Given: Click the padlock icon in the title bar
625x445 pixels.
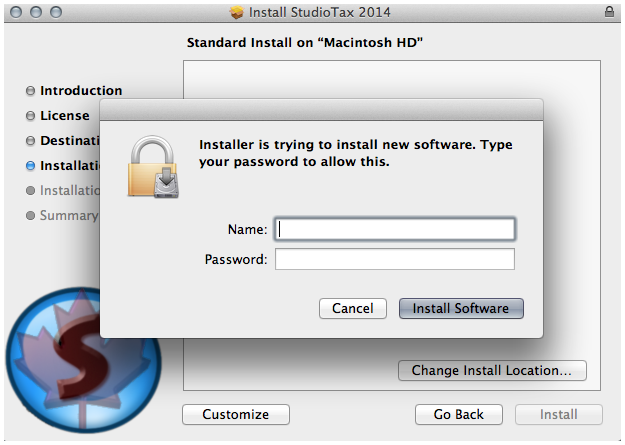Looking at the screenshot, I should (x=609, y=12).
